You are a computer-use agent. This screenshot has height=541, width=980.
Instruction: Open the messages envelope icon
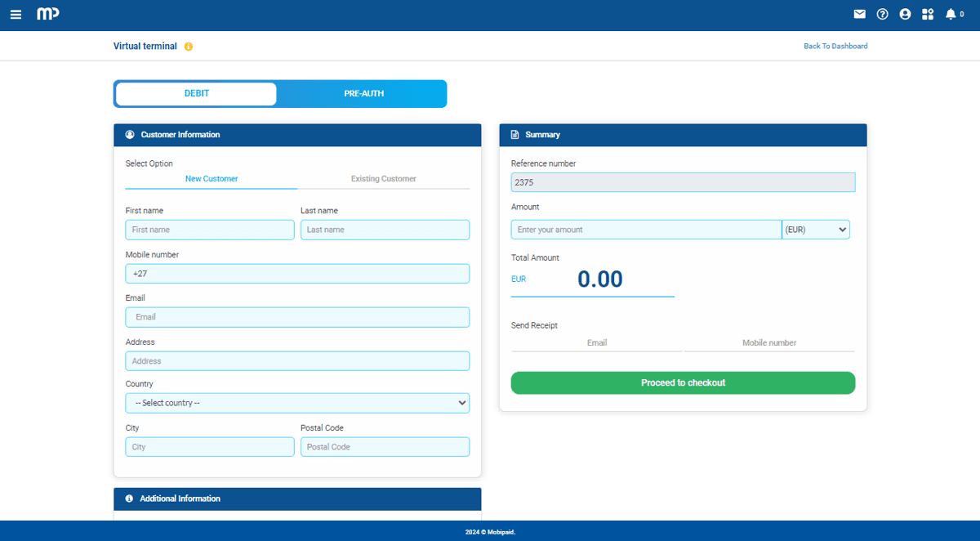(859, 14)
